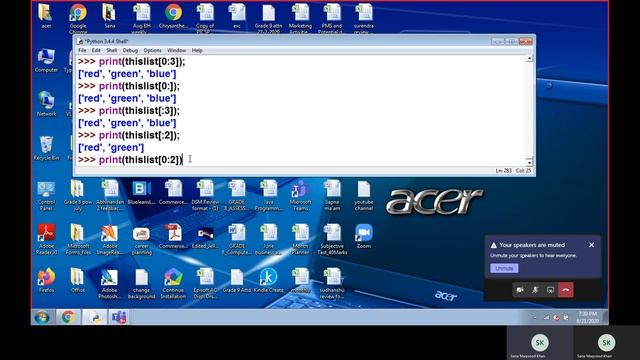This screenshot has width=640, height=360.
Task: Click the output line ['red', 'green']
Action: (111, 147)
